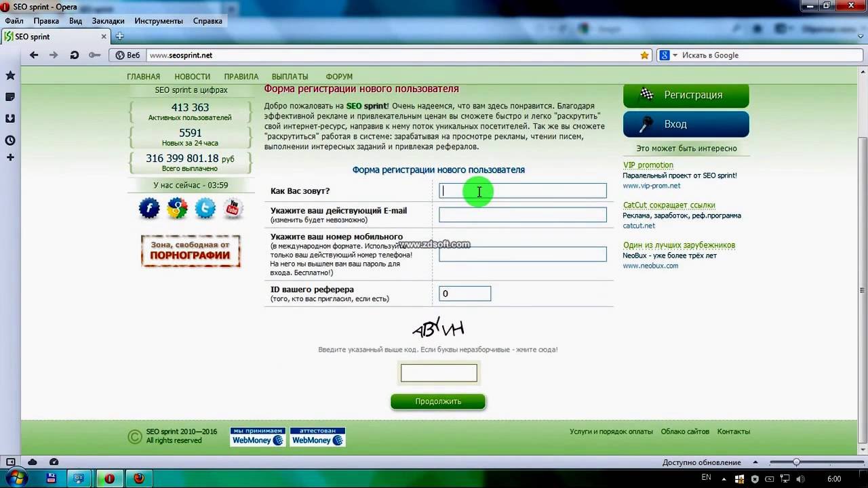868x488 pixels.
Task: Reload the page with the reload icon
Action: click(x=75, y=56)
